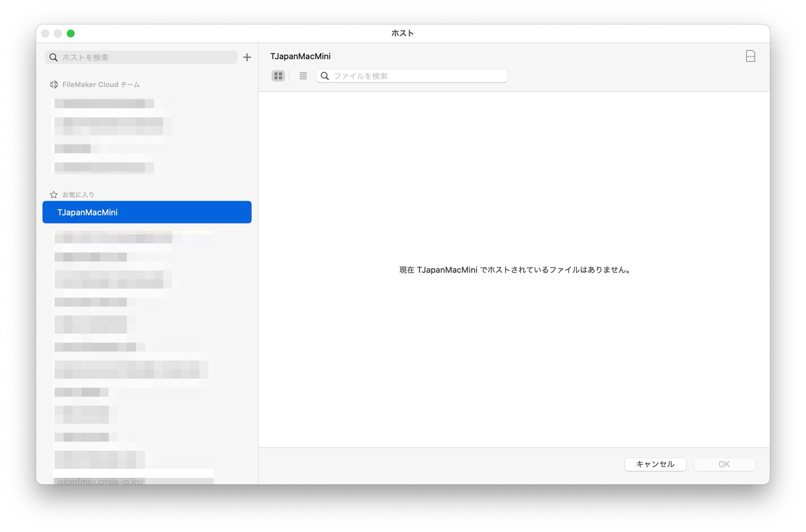Click magnifier icon in file search box
Image resolution: width=806 pixels, height=532 pixels.
point(325,76)
